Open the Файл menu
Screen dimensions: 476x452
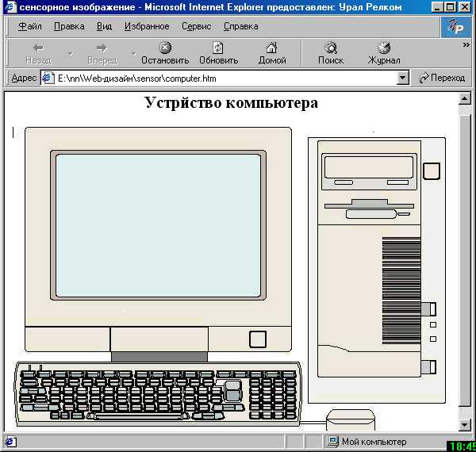(30, 26)
